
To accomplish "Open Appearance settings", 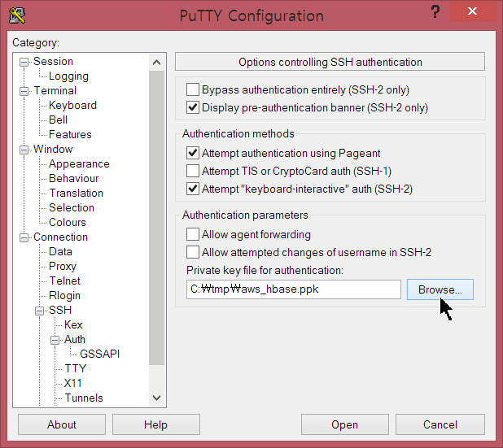I will click(x=79, y=163).
